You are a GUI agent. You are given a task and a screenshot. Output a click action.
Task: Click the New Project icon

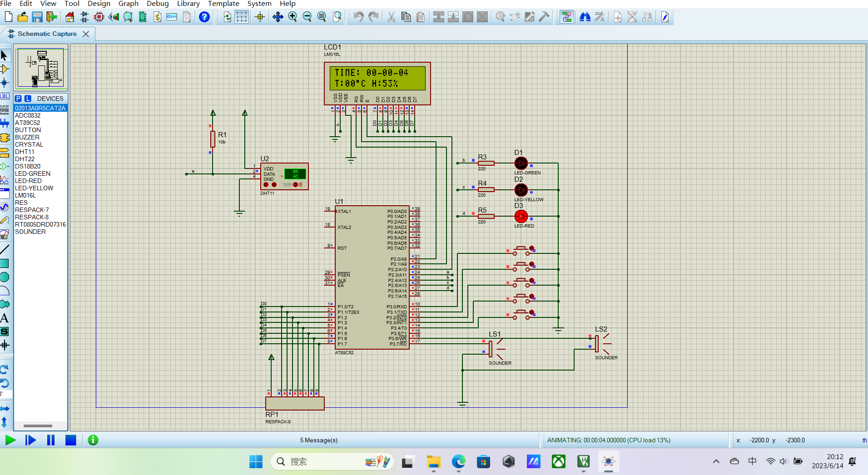8,17
